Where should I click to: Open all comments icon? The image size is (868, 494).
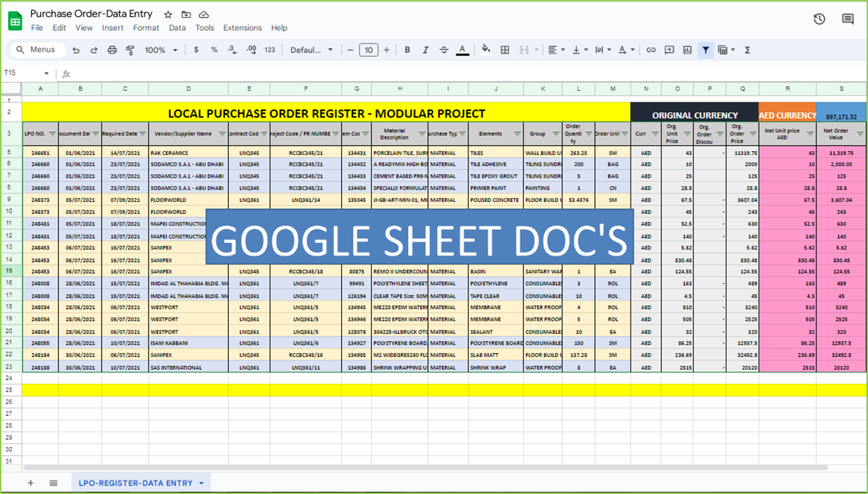tap(848, 19)
